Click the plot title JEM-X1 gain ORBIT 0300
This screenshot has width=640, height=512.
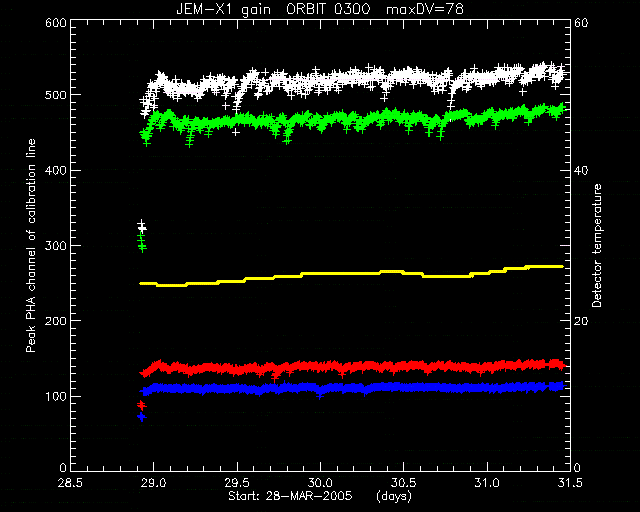click(x=273, y=9)
